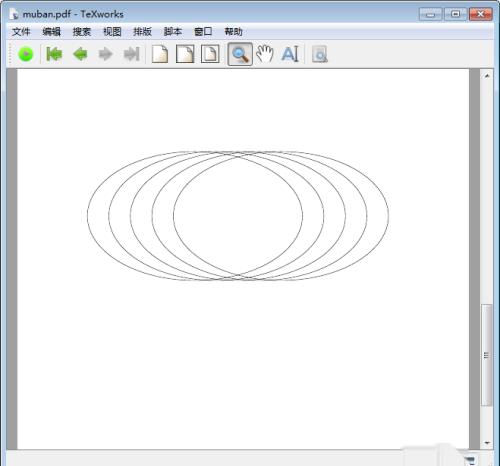
Task: Click the green typeset run button
Action: [x=26, y=54]
